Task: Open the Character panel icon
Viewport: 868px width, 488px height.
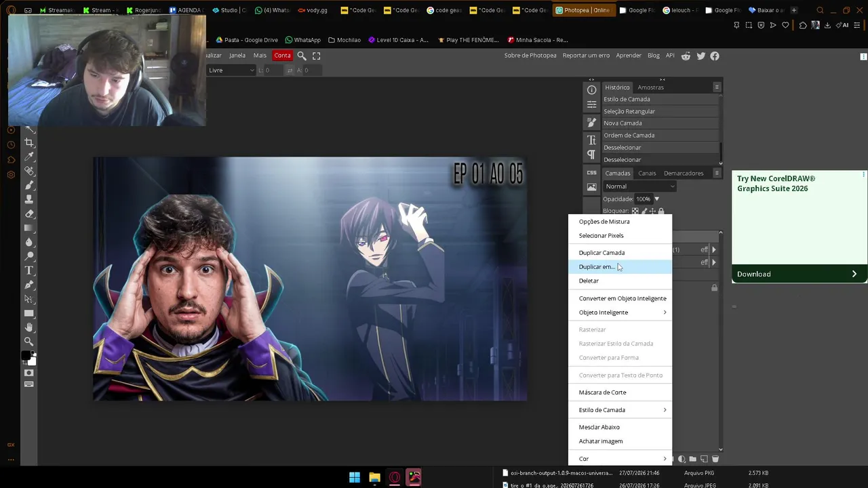Action: click(x=591, y=140)
